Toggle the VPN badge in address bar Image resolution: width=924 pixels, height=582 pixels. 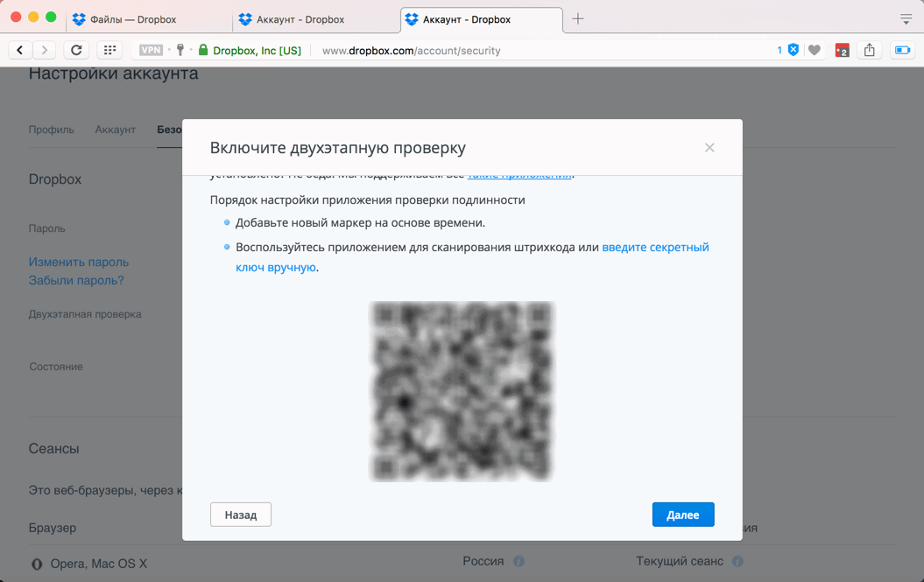(x=151, y=50)
